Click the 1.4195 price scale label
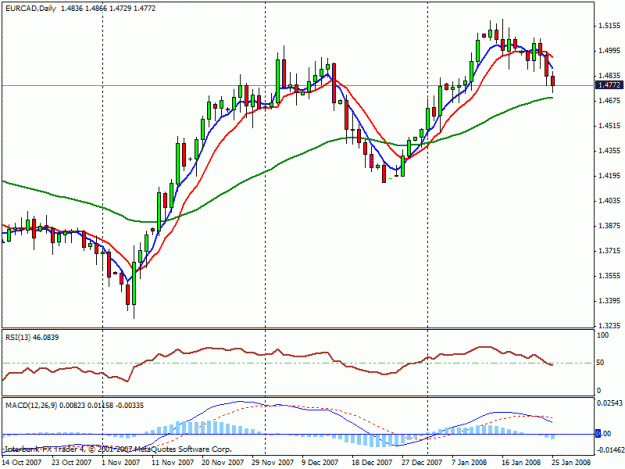This screenshot has width=625, height=469. [x=609, y=176]
